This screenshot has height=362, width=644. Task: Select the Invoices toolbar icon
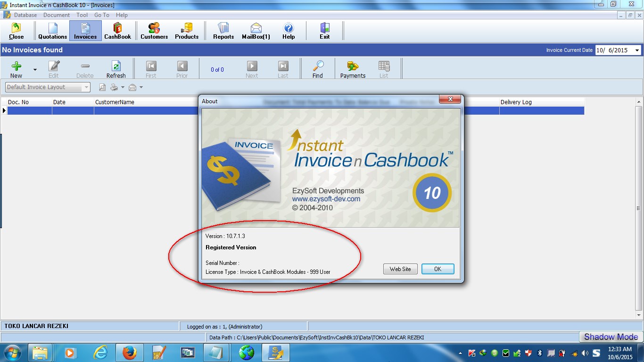coord(85,31)
